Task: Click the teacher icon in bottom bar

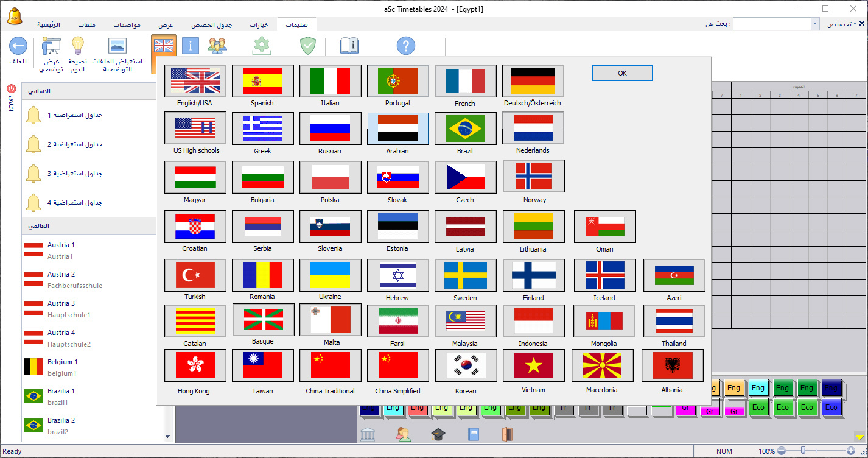Action: point(404,434)
